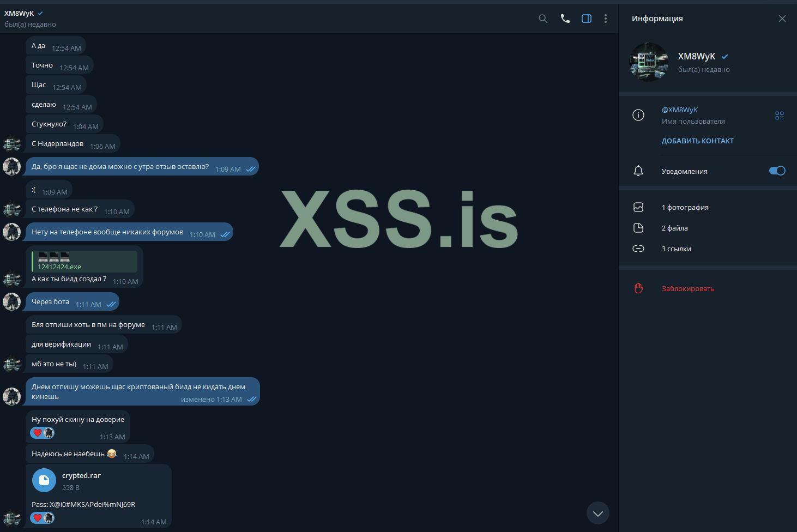Click the XM8WyK name in the info panel
The width and height of the screenshot is (797, 532).
click(x=697, y=57)
